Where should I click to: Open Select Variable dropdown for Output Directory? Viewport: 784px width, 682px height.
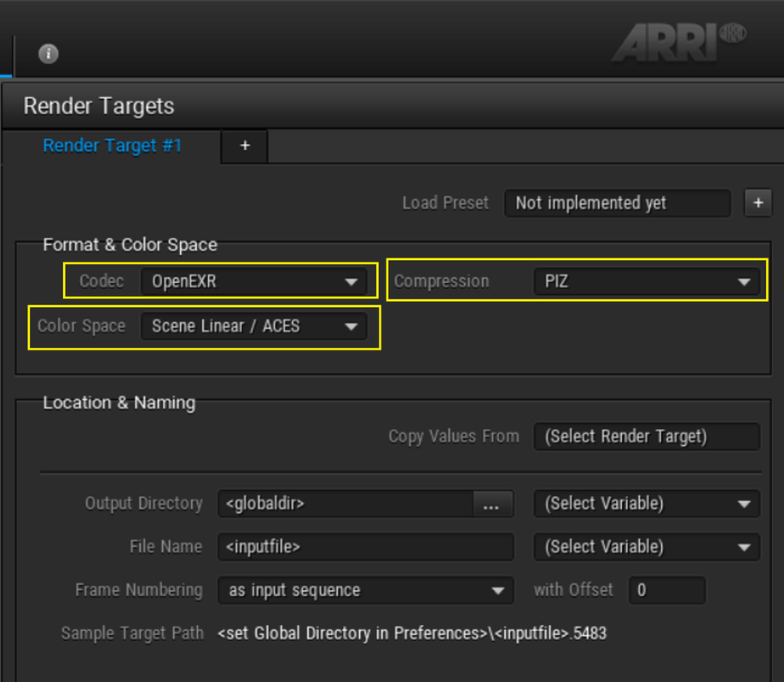(x=647, y=504)
